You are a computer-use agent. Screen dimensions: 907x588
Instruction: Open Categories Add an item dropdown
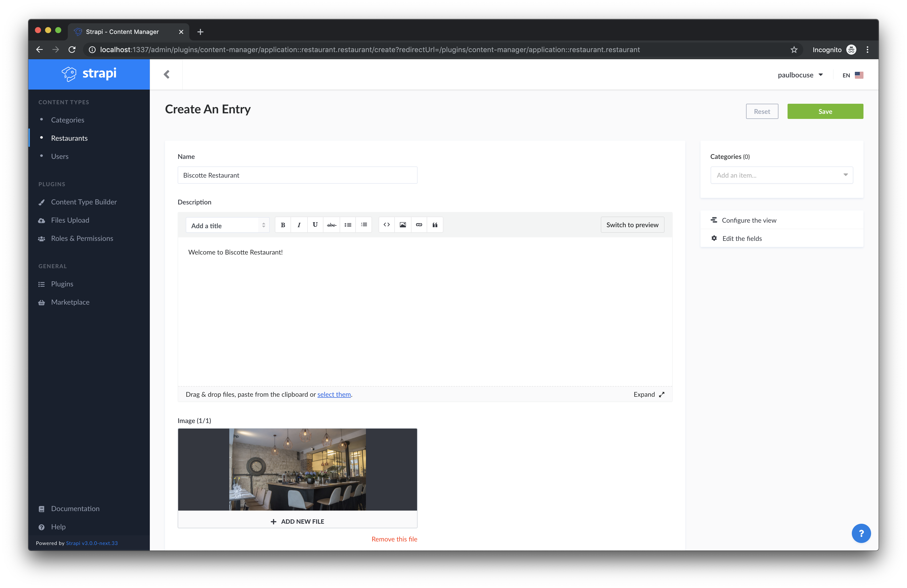[x=781, y=175]
